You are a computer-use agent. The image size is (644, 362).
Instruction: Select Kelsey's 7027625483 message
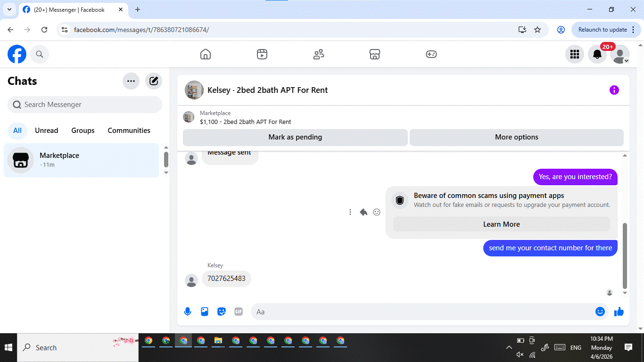click(x=227, y=279)
